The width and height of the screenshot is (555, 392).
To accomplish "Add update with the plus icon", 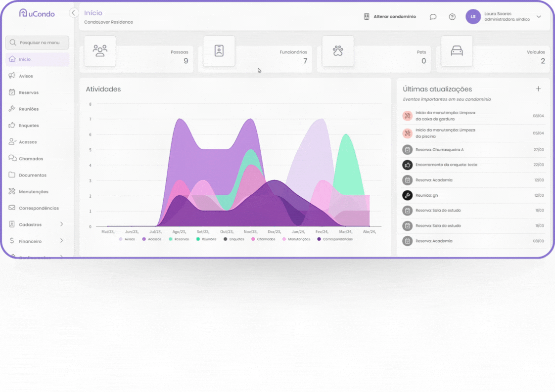I will (x=538, y=89).
